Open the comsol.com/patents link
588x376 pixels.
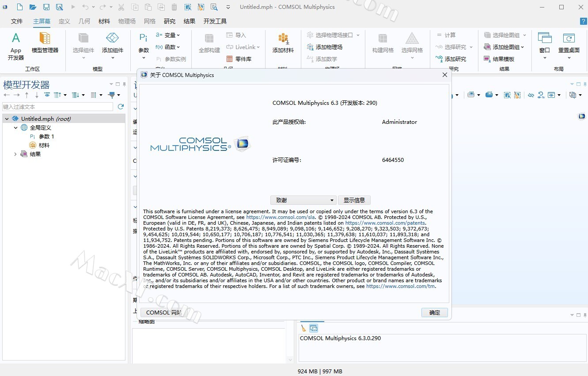coord(385,223)
